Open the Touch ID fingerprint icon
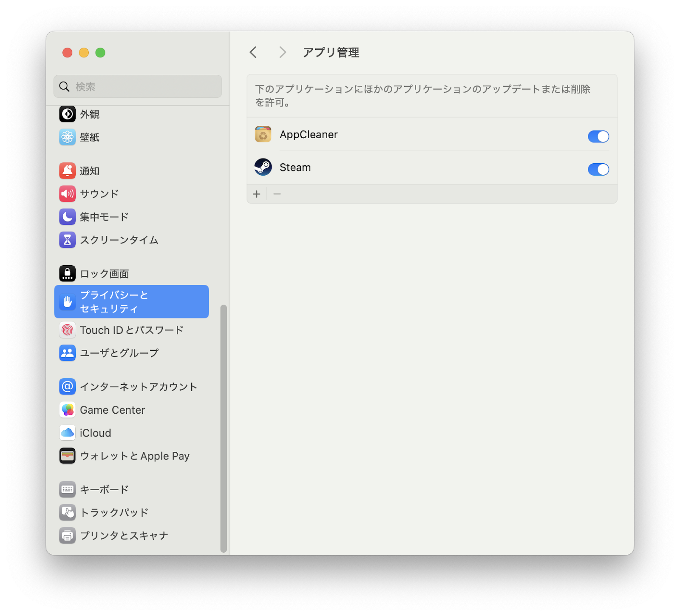Viewport: 680px width, 616px height. coord(67,330)
